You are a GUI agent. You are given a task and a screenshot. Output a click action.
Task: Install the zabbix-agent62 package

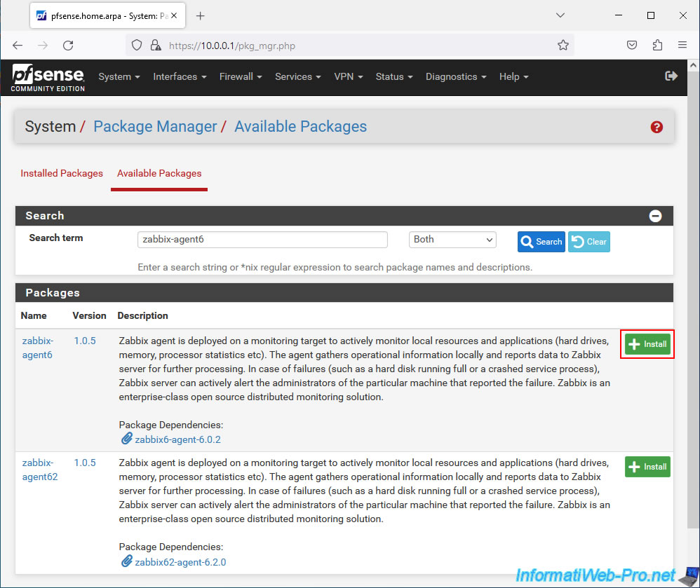tap(647, 467)
